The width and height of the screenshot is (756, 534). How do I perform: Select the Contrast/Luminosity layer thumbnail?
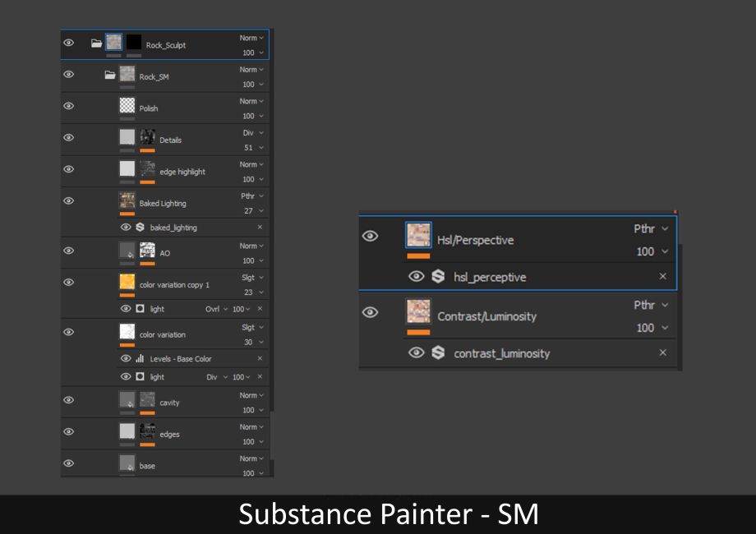418,311
